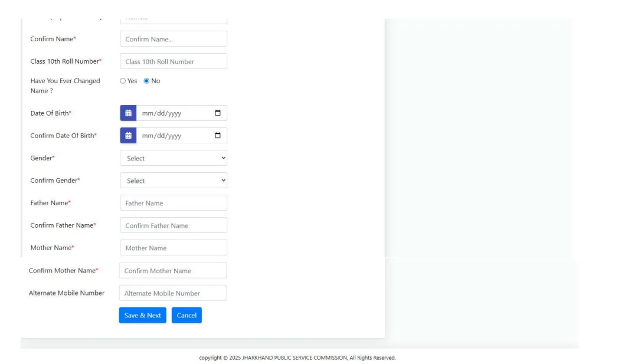Screen dimensions: 641x364
Task: Click the Confirm Mother Name field
Action: pos(173,270)
